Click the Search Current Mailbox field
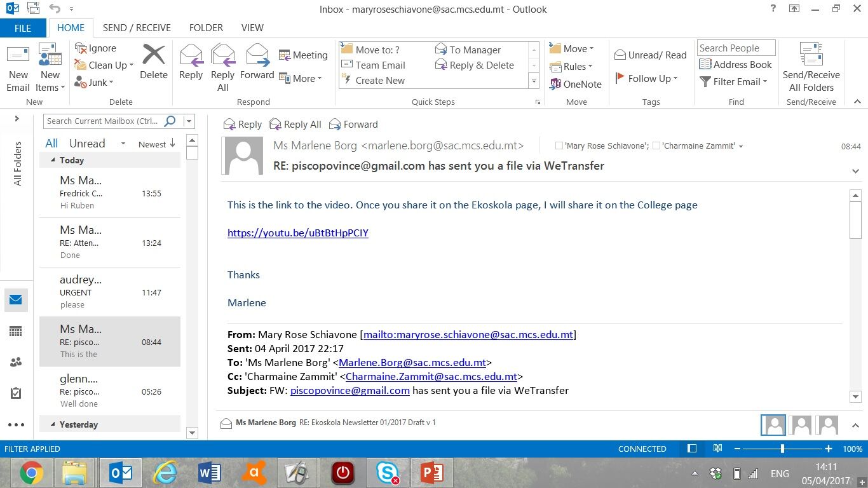Image resolution: width=868 pixels, height=488 pixels. (102, 121)
